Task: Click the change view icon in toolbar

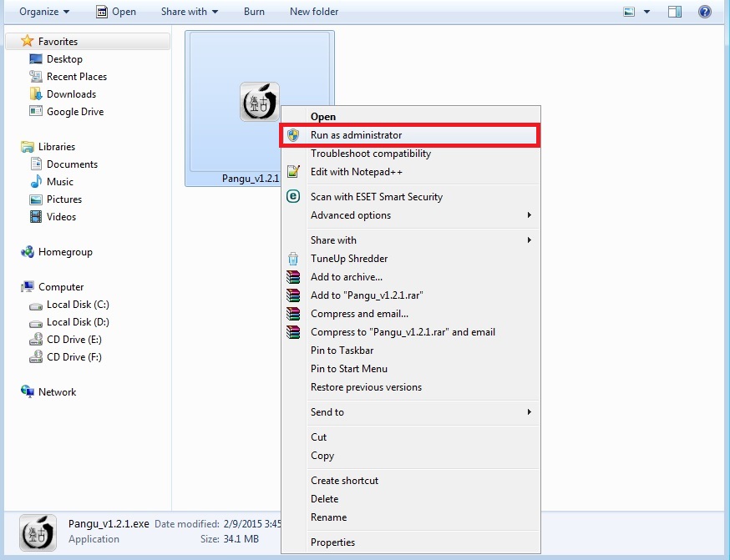Action: [x=629, y=12]
